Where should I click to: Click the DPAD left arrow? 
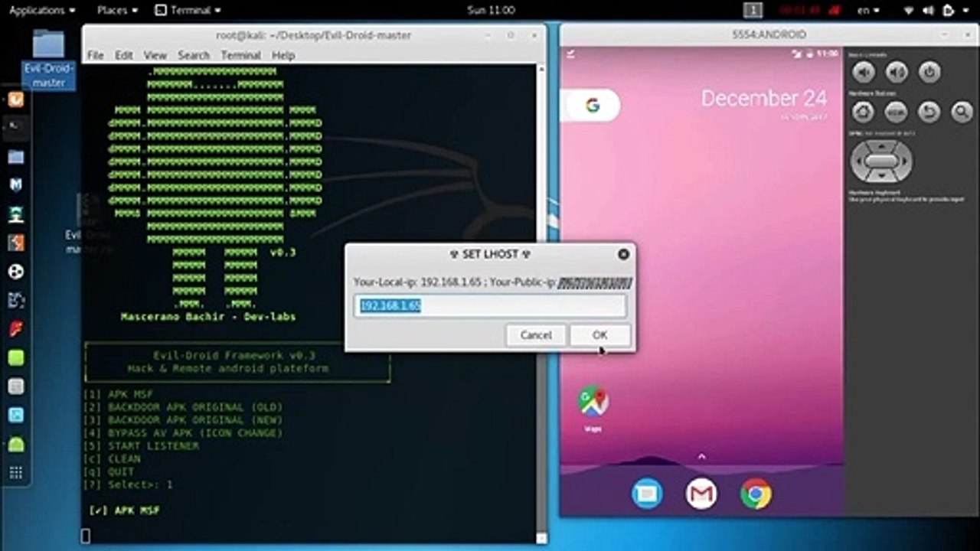click(859, 161)
